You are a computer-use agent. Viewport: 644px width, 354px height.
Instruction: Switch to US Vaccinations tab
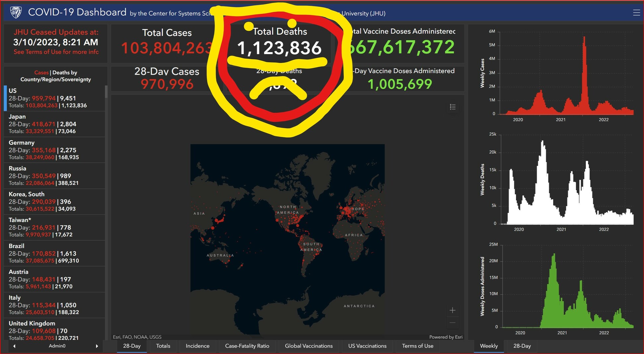click(x=367, y=346)
